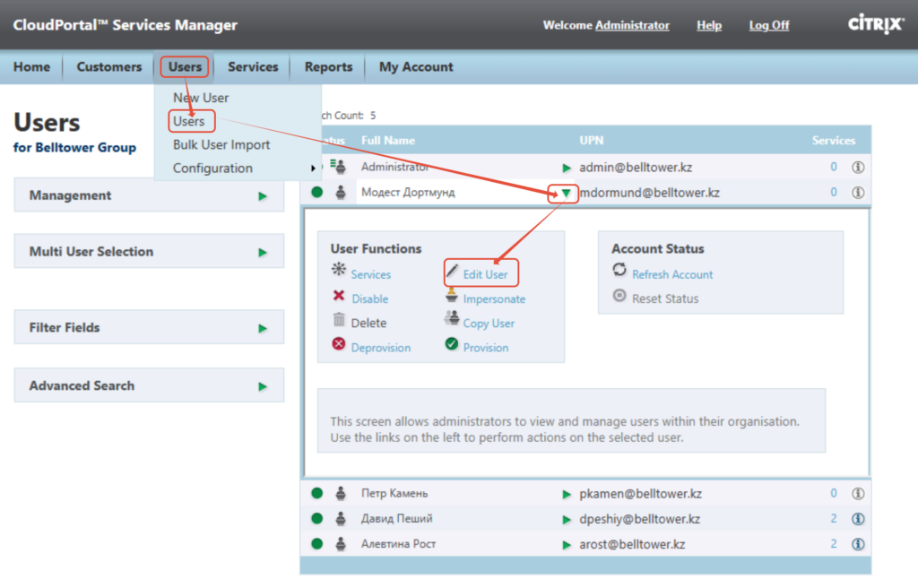Click the user icon beside Давид Пеший
Viewport: 918px width, 588px height.
340,519
